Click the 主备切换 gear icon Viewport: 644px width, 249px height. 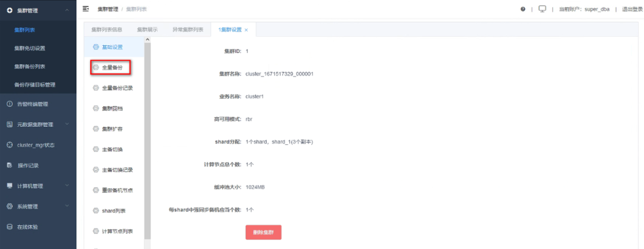95,150
